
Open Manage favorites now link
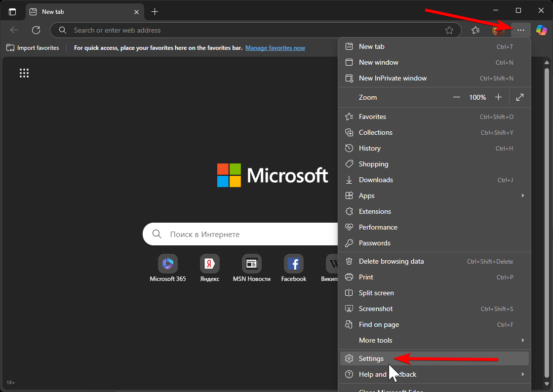click(x=275, y=48)
